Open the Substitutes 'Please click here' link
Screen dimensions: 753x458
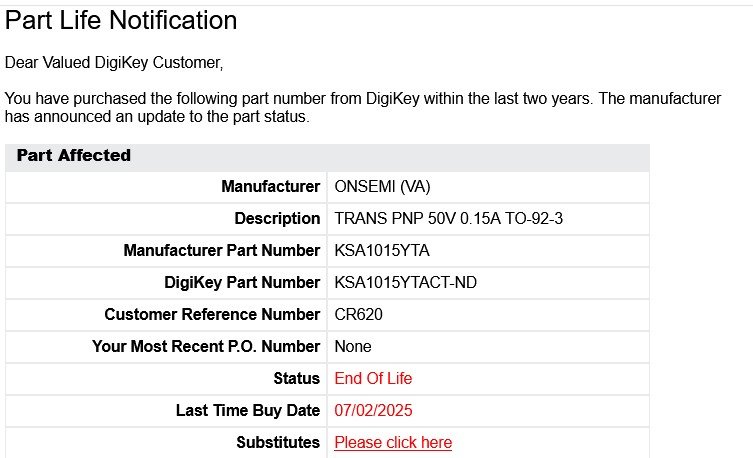(393, 442)
